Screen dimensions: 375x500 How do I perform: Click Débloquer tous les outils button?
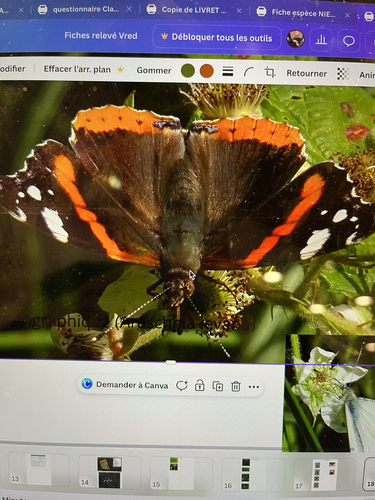(217, 38)
